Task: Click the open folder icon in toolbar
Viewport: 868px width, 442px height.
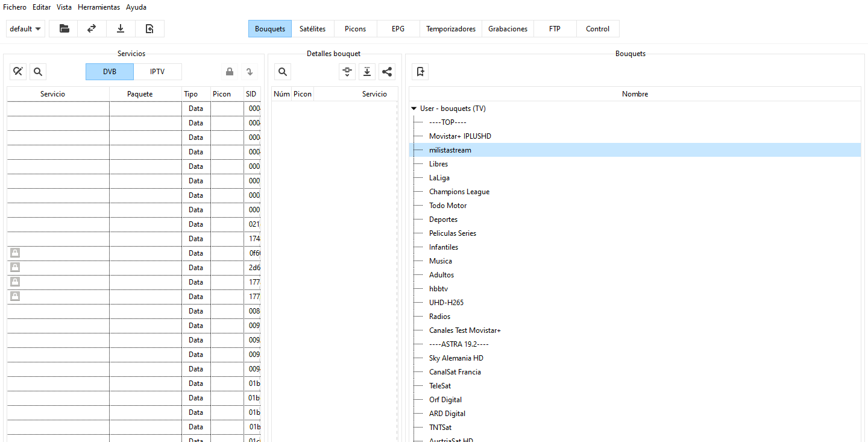Action: [x=63, y=29]
